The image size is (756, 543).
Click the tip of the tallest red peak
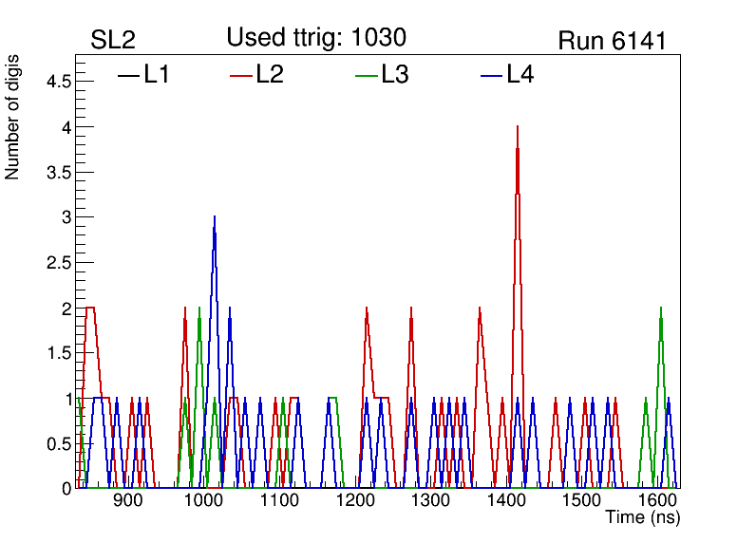tap(517, 126)
